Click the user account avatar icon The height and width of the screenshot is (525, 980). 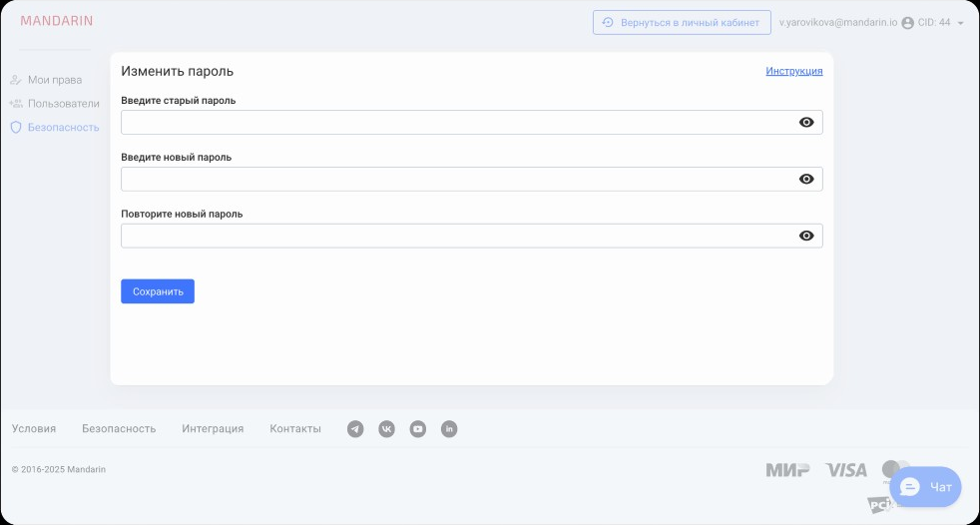(907, 23)
